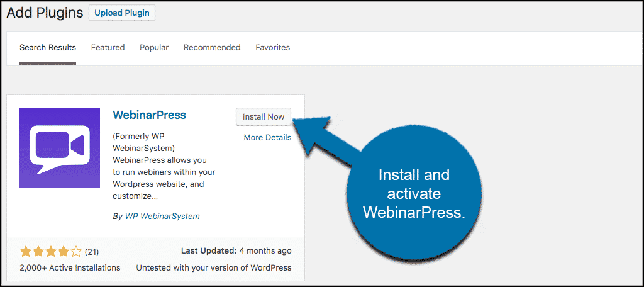
Task: Open the Popular plugins tab
Action: coord(154,48)
